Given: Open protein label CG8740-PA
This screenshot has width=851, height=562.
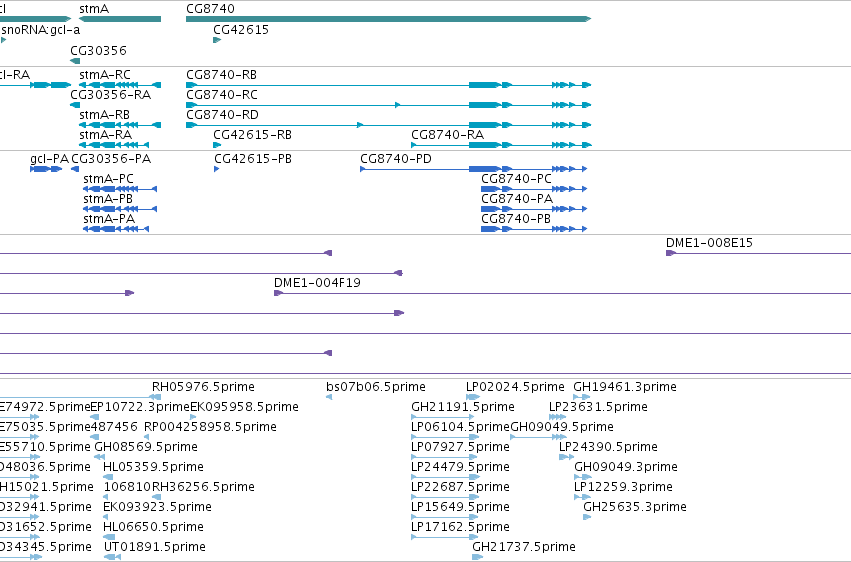Looking at the screenshot, I should tap(517, 199).
